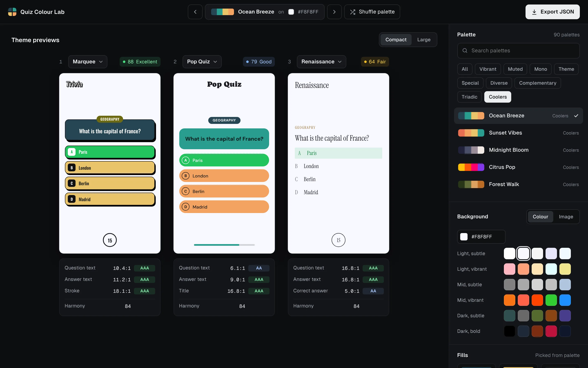Viewport: 588px width, 368px height.
Task: Click the Quiz Colour Lab logo icon
Action: pyautogui.click(x=12, y=12)
